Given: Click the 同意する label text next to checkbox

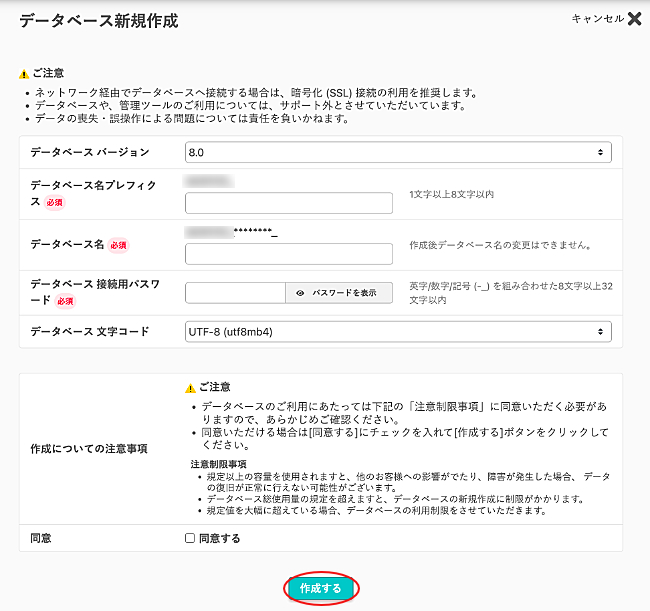Looking at the screenshot, I should click(219, 538).
